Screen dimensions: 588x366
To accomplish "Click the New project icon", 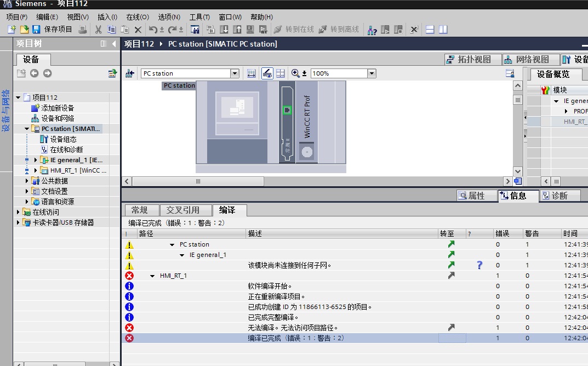I will point(12,29).
